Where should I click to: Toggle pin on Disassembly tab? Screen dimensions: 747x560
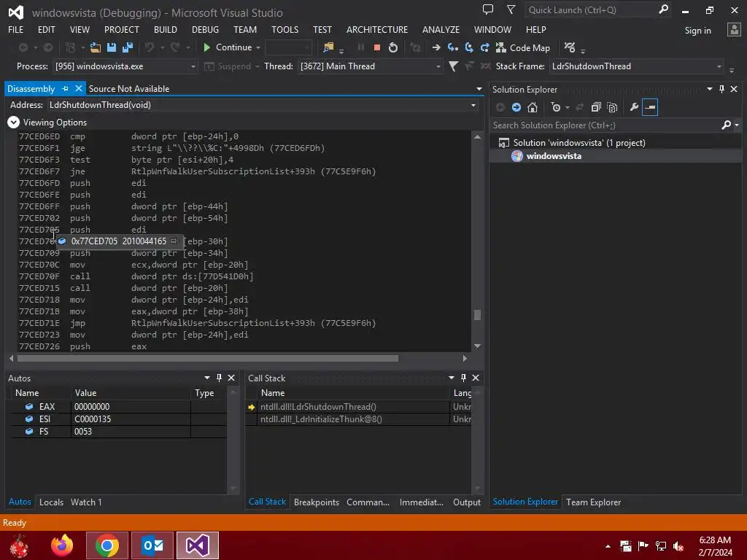coord(65,88)
